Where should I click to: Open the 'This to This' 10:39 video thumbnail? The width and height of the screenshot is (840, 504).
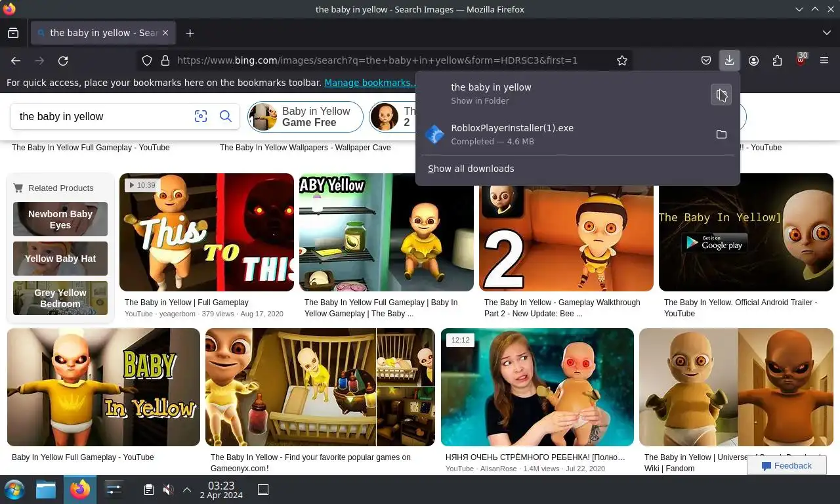(x=207, y=232)
